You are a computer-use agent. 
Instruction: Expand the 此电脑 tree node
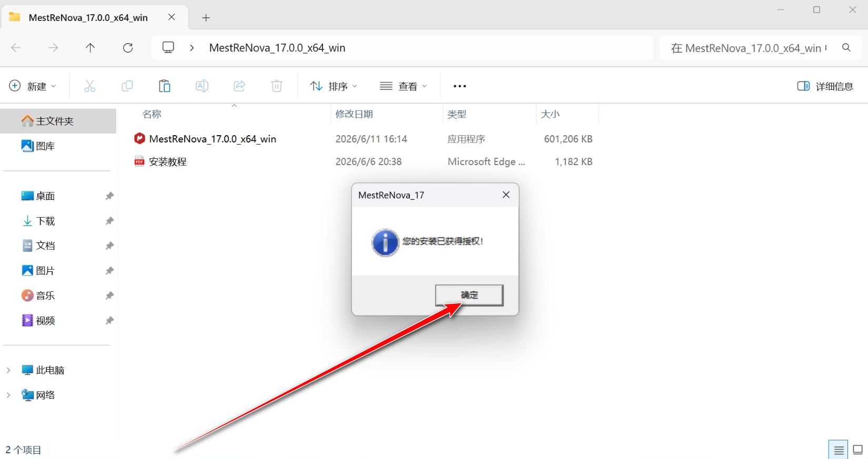8,370
